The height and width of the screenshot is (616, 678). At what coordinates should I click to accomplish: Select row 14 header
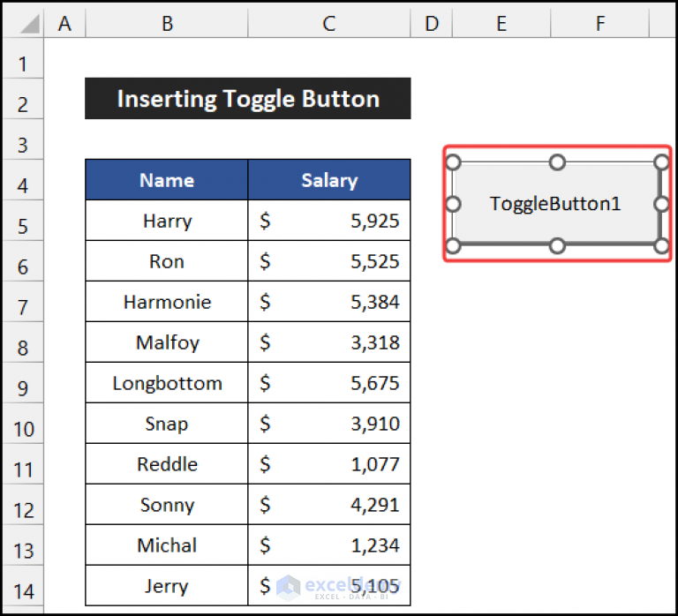click(23, 586)
